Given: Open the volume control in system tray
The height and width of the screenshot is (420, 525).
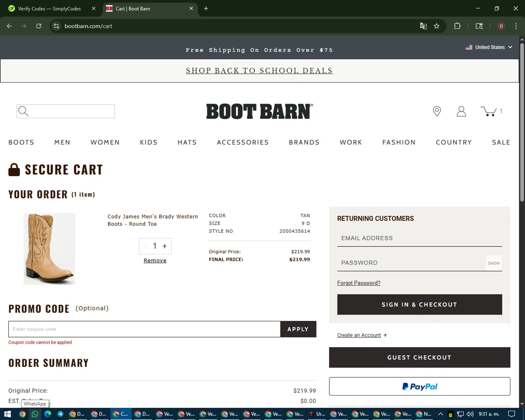Looking at the screenshot, I should (470, 414).
